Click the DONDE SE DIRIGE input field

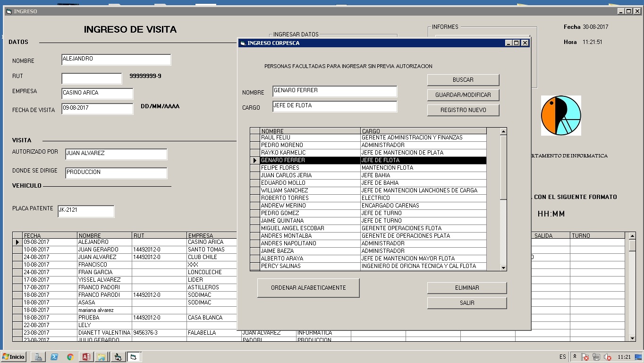(x=116, y=173)
